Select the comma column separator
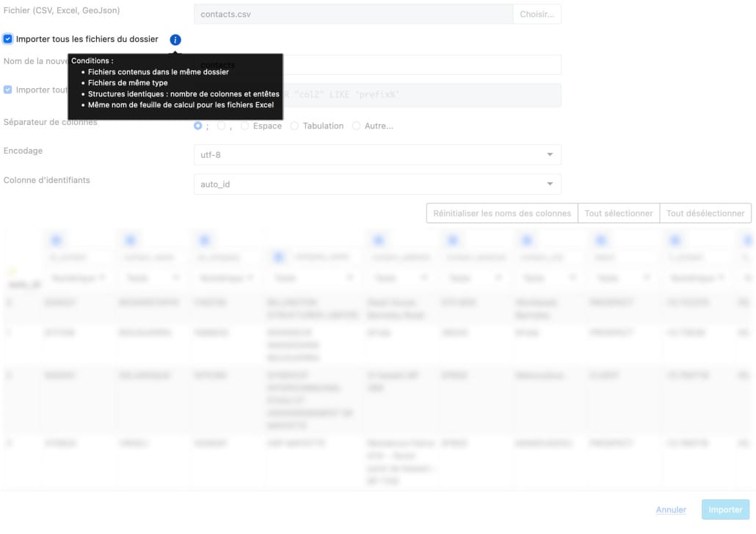Screen dimensions: 756x534 [222, 126]
